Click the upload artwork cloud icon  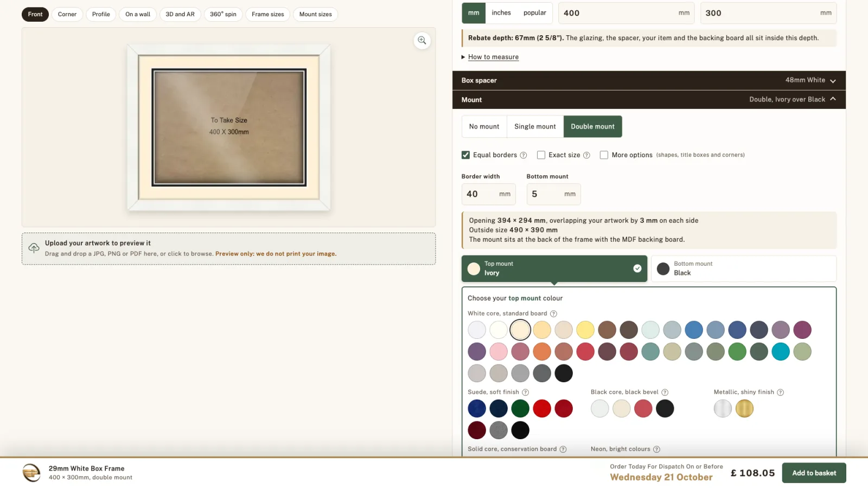[34, 248]
